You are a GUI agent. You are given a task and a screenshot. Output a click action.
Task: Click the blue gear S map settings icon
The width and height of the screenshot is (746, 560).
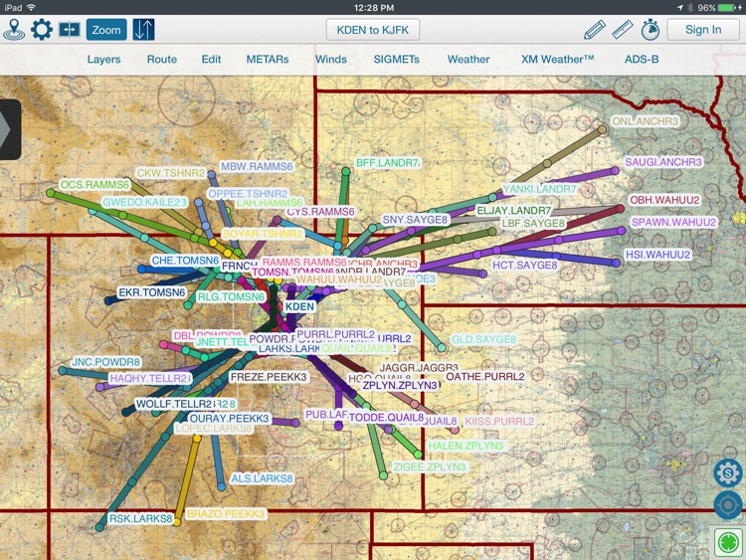coord(728,472)
